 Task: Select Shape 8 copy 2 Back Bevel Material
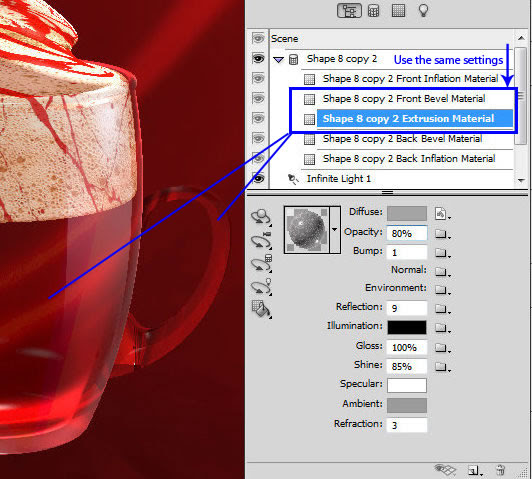[402, 139]
